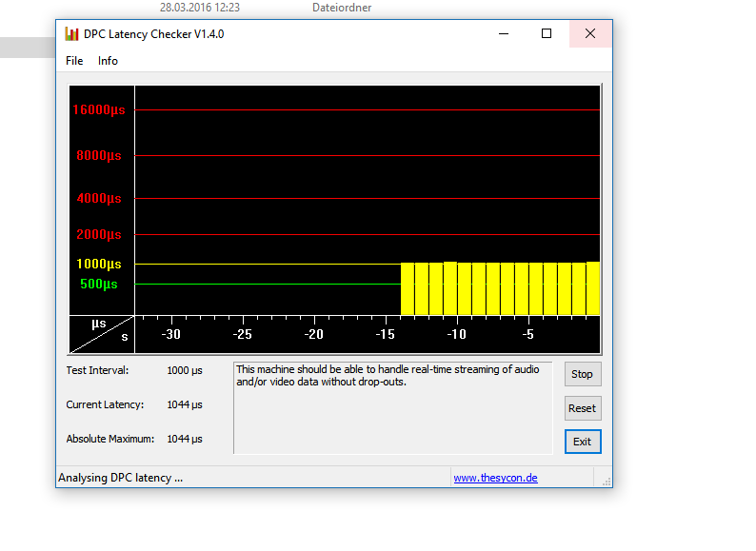Maximize the DPC Latency Checker window
Image resolution: width=756 pixels, height=551 pixels.
tap(547, 33)
